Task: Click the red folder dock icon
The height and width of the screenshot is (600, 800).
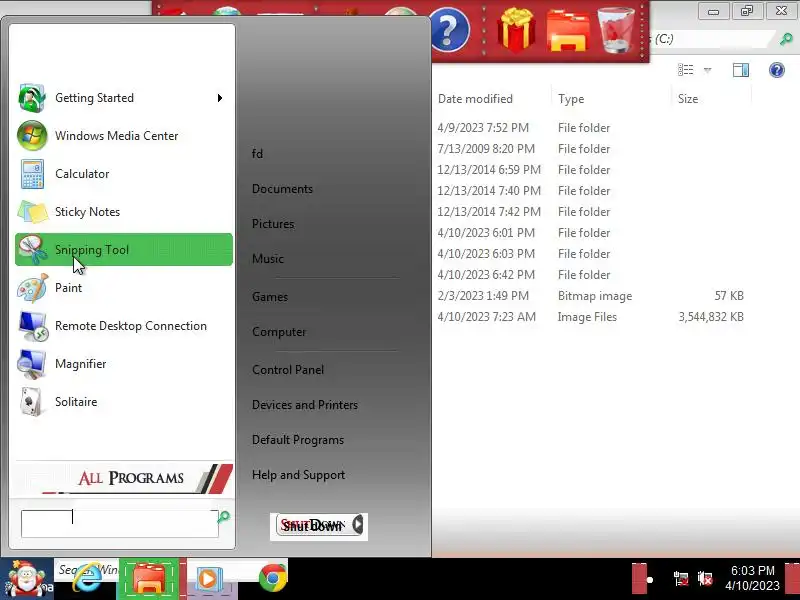Action: [568, 32]
